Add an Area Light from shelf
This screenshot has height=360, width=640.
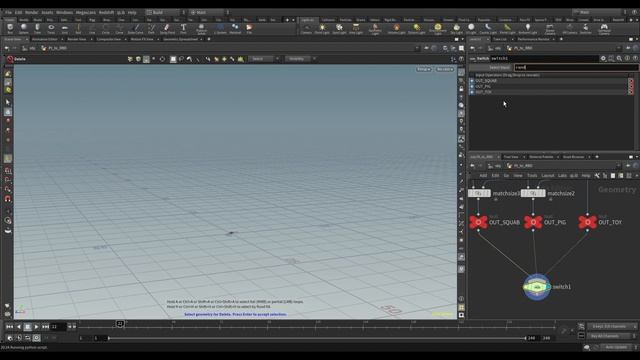(356, 29)
